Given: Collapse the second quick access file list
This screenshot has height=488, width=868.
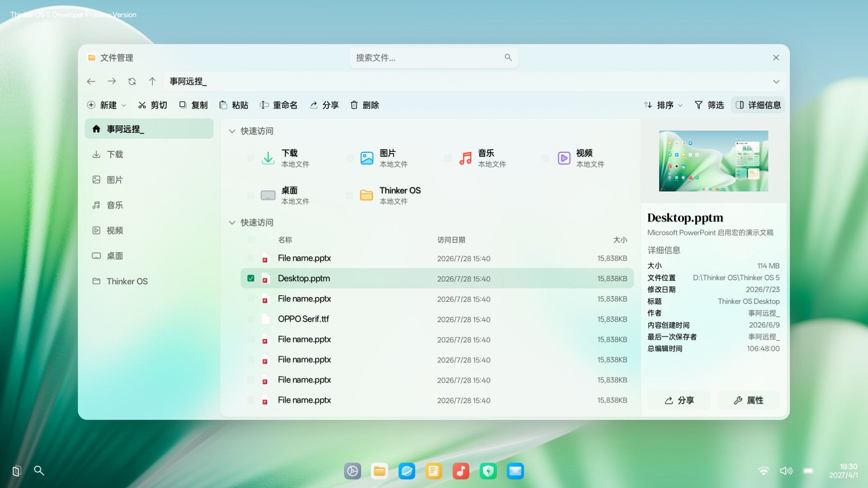Looking at the screenshot, I should [x=232, y=223].
